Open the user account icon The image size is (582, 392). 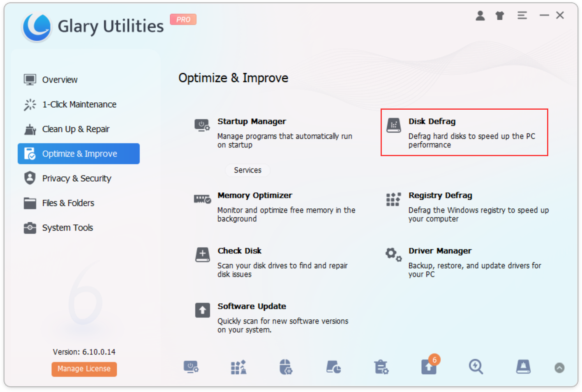pos(480,15)
